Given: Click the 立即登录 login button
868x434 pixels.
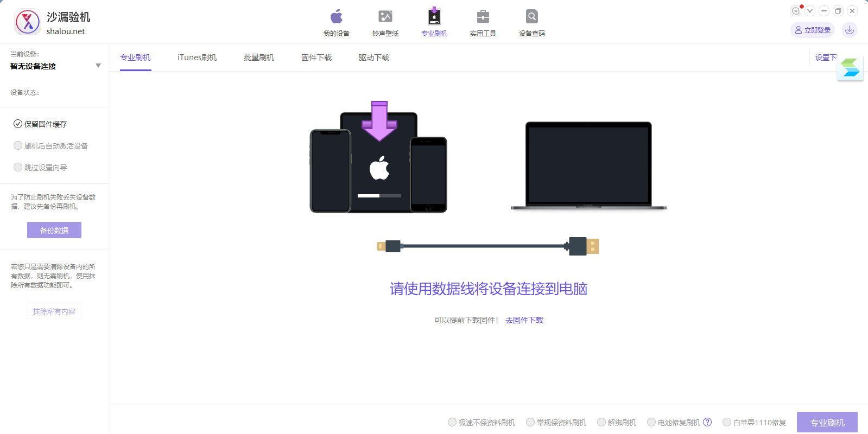Looking at the screenshot, I should (x=813, y=30).
